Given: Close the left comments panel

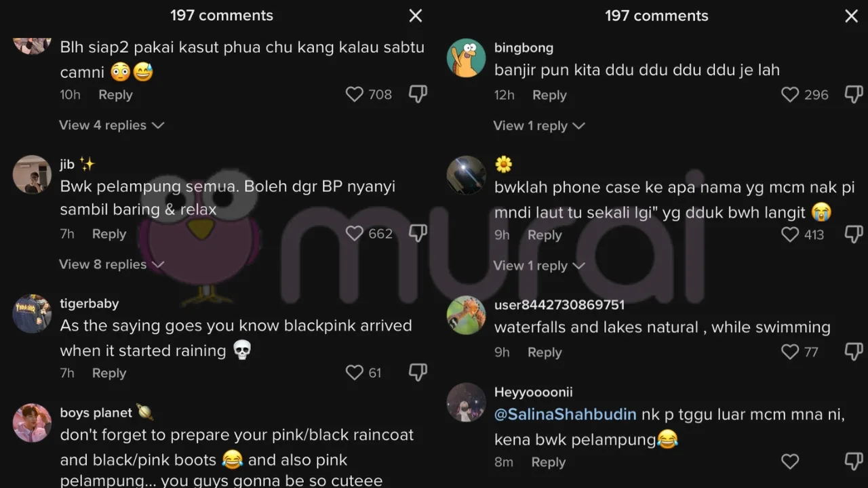Looking at the screenshot, I should coord(416,16).
